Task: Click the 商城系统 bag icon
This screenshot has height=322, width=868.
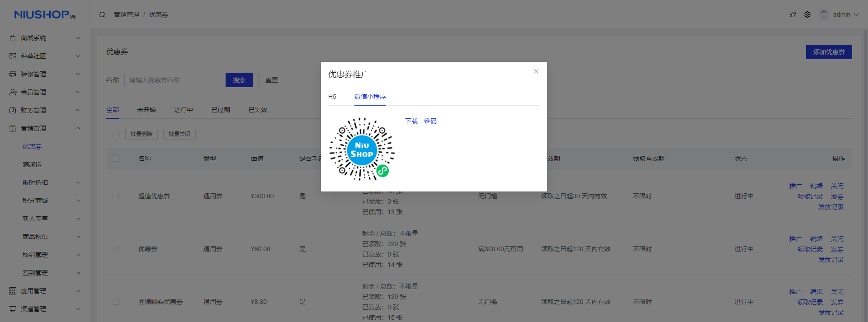Action: coord(13,38)
